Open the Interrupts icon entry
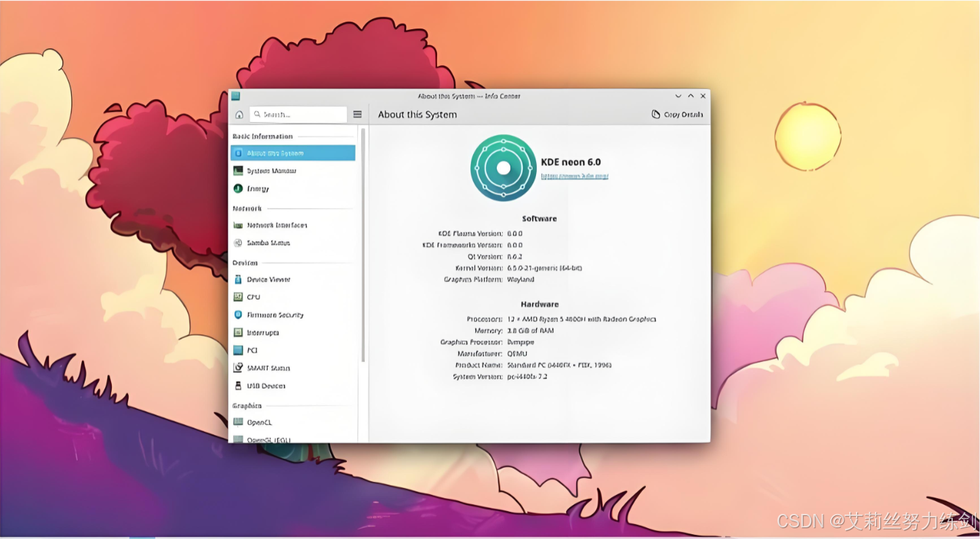 pos(239,332)
